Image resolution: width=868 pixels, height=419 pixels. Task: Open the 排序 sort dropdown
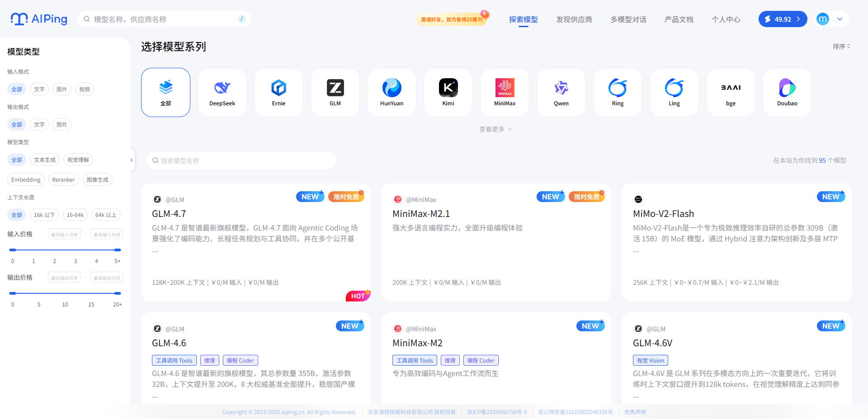click(x=841, y=47)
